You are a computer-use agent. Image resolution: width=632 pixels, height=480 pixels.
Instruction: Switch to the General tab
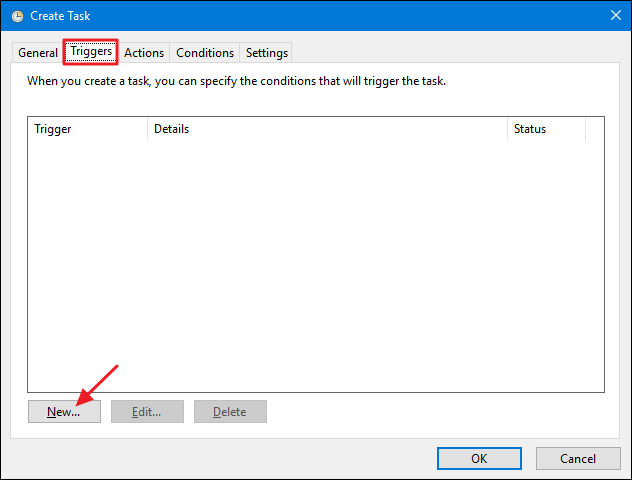coord(38,53)
